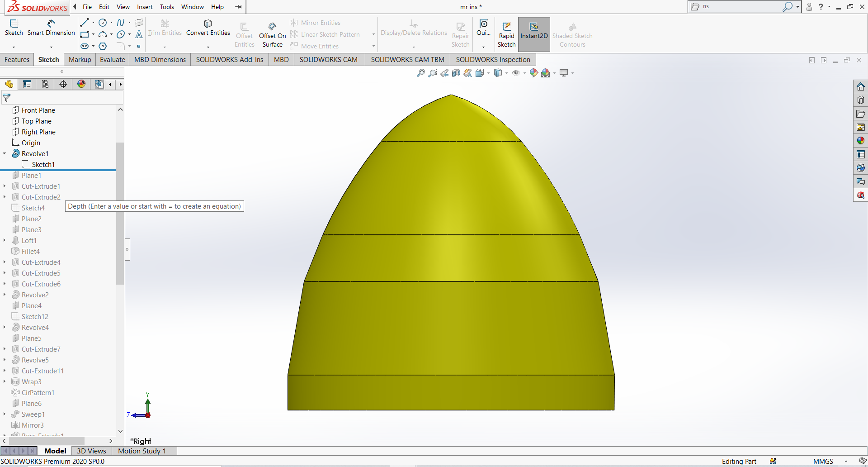
Task: Open the File menu
Action: (87, 7)
